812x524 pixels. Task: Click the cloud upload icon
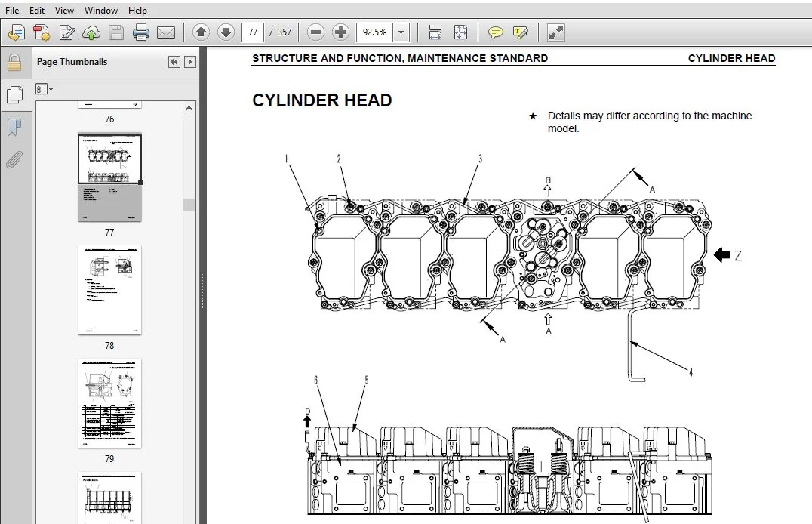coord(91,32)
